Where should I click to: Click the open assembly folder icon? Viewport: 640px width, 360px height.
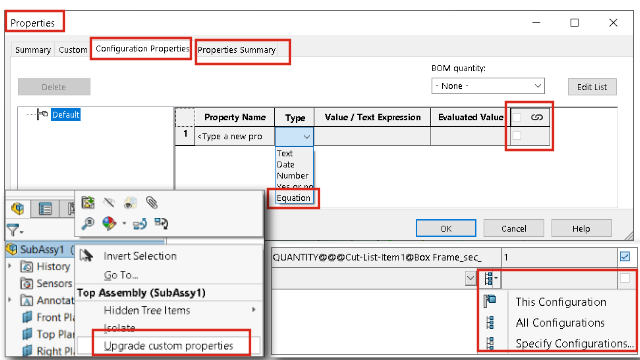click(x=87, y=202)
